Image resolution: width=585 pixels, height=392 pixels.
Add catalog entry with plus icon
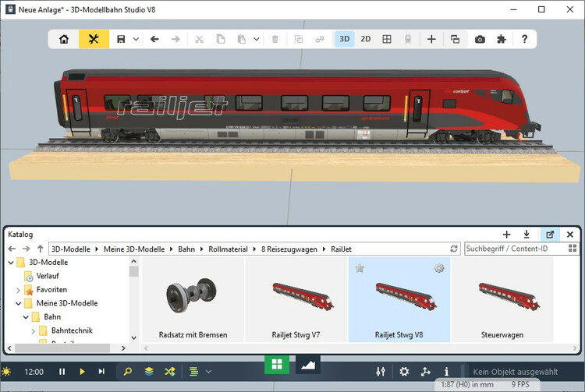click(x=506, y=235)
